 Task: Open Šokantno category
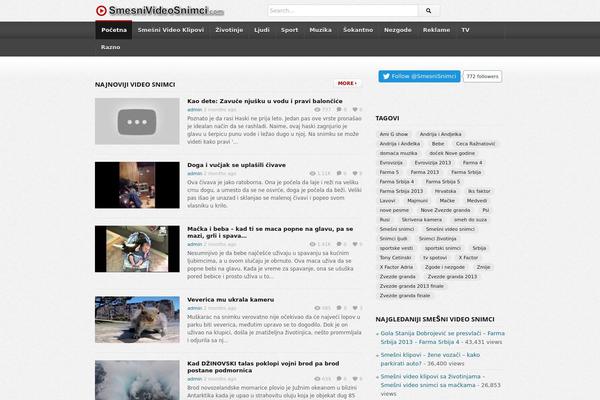(358, 30)
